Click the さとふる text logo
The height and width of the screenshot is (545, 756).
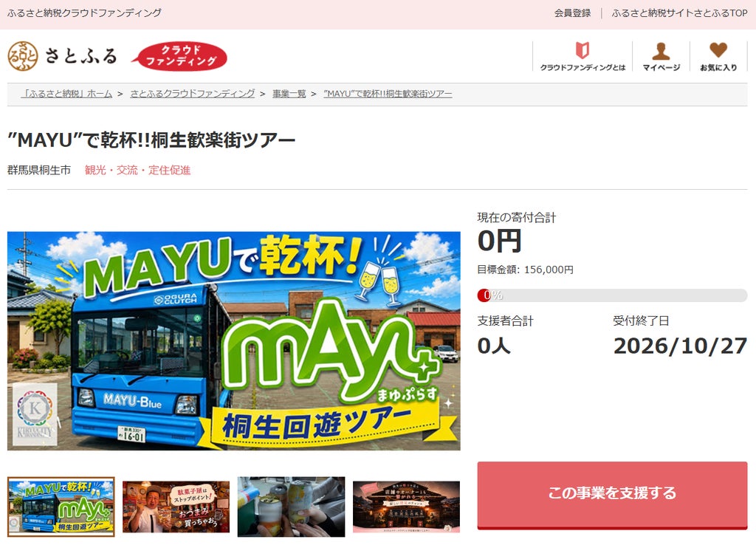pos(81,56)
